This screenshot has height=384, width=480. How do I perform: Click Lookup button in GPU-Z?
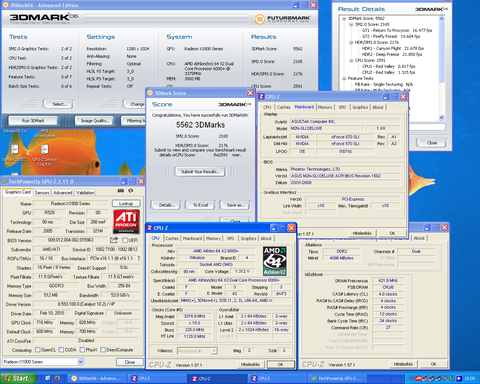tap(126, 203)
